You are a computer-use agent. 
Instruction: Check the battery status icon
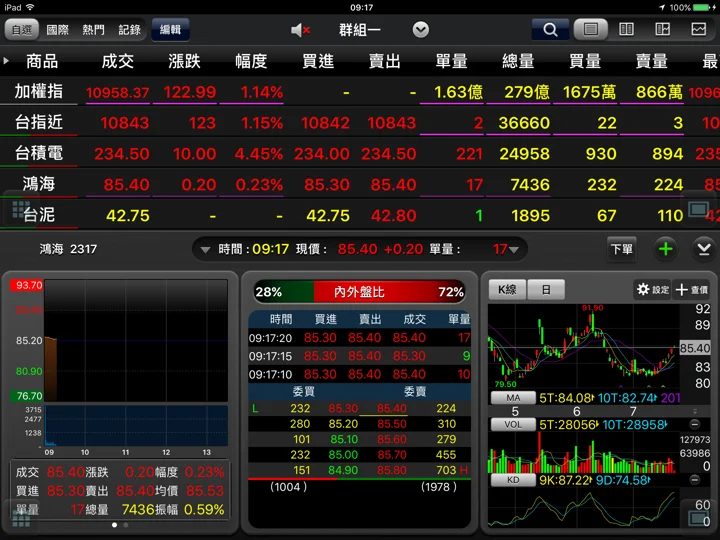[701, 7]
